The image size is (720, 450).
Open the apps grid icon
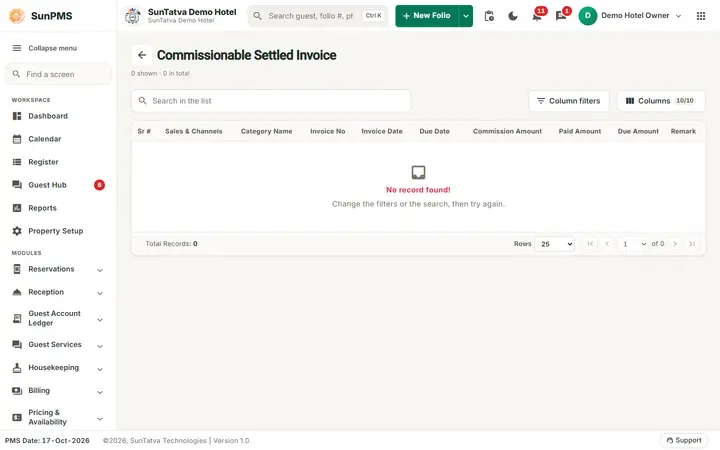701,16
